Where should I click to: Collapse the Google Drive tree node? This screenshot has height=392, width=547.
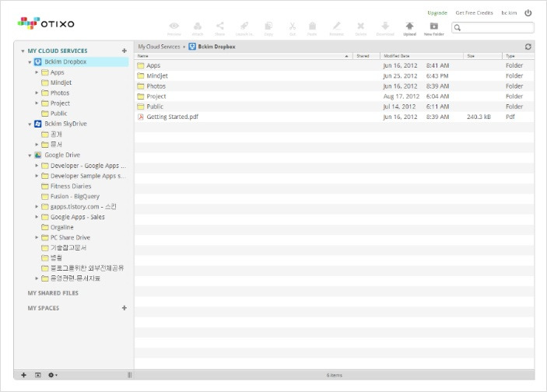point(30,156)
